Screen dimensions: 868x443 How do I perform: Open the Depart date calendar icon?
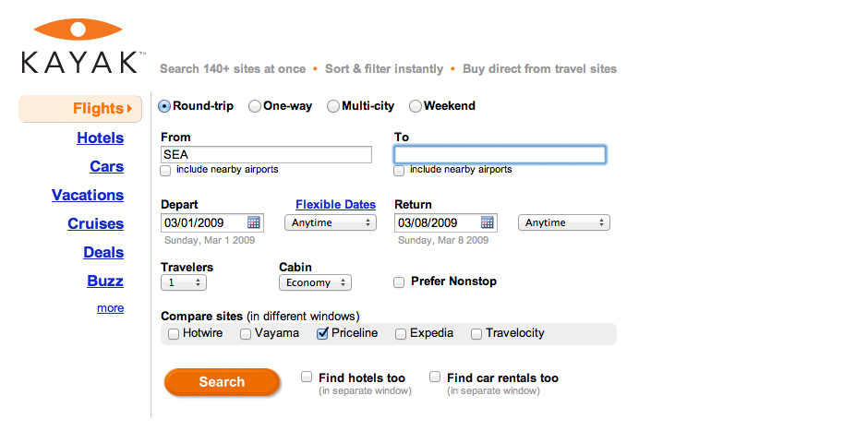tap(254, 222)
